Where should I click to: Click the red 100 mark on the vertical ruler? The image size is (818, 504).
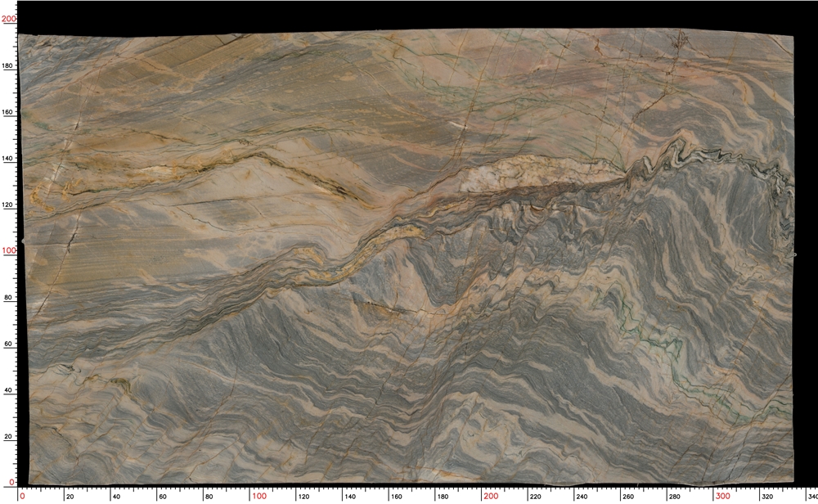(8, 251)
